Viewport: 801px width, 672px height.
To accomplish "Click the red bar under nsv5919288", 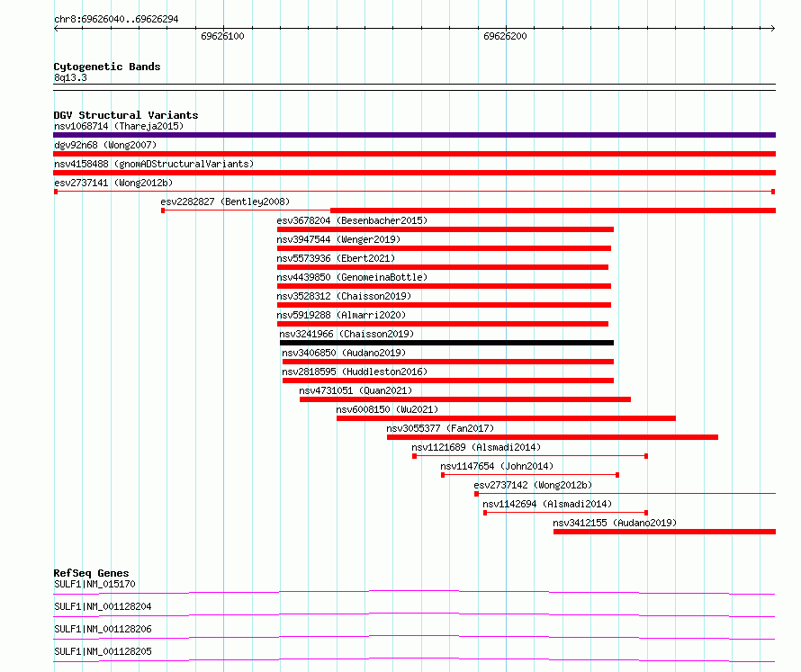I will coord(443,324).
